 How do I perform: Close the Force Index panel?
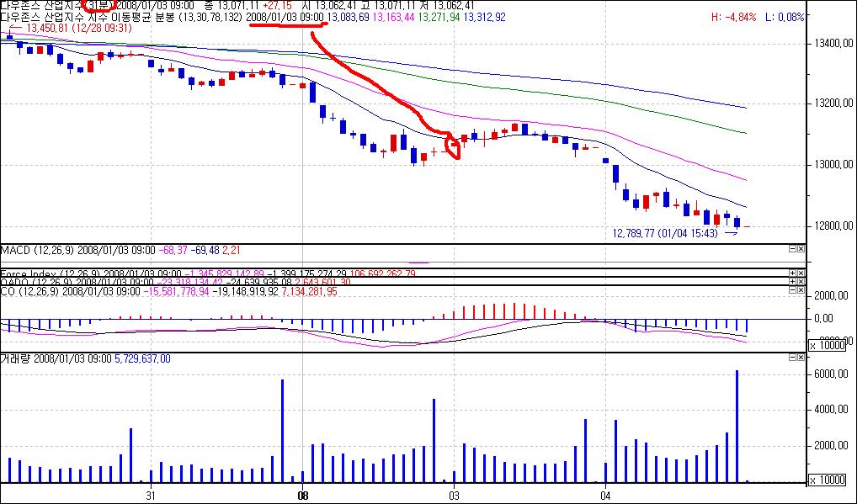click(801, 273)
